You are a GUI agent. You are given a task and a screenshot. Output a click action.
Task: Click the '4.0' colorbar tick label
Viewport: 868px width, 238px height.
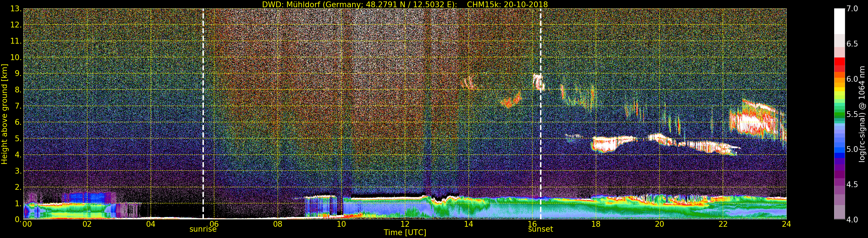[852, 220]
